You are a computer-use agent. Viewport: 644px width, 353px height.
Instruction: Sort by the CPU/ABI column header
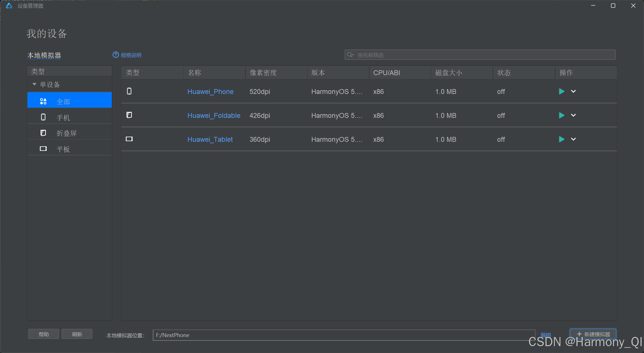click(400, 73)
